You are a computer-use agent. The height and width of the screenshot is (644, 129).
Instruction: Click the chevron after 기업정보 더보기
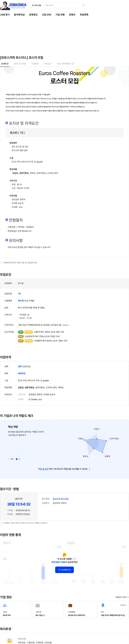(128, 597)
